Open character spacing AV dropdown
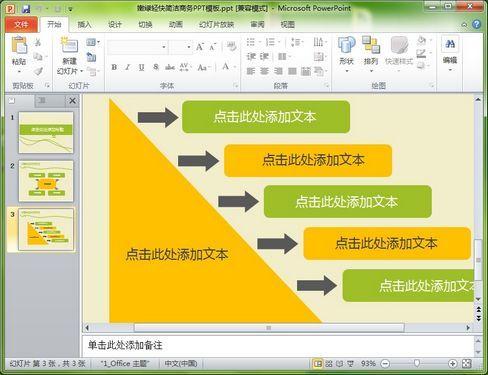Image resolution: width=488 pixels, height=375 pixels. [185, 67]
